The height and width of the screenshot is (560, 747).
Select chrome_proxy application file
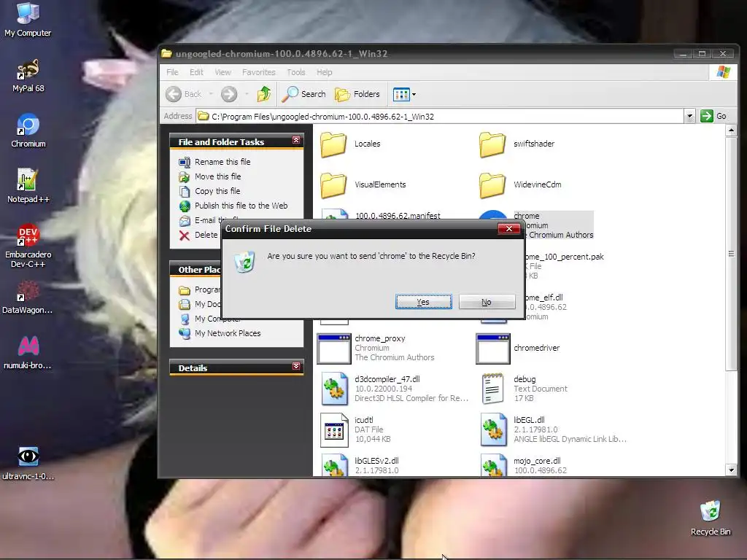click(376, 348)
